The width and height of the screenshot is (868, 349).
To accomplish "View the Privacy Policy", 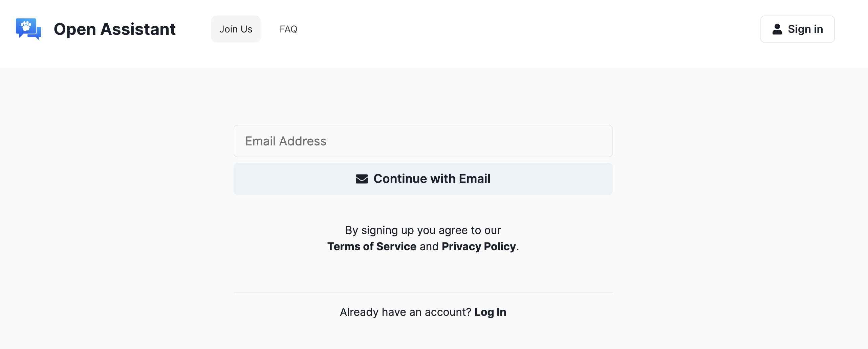I will 479,246.
